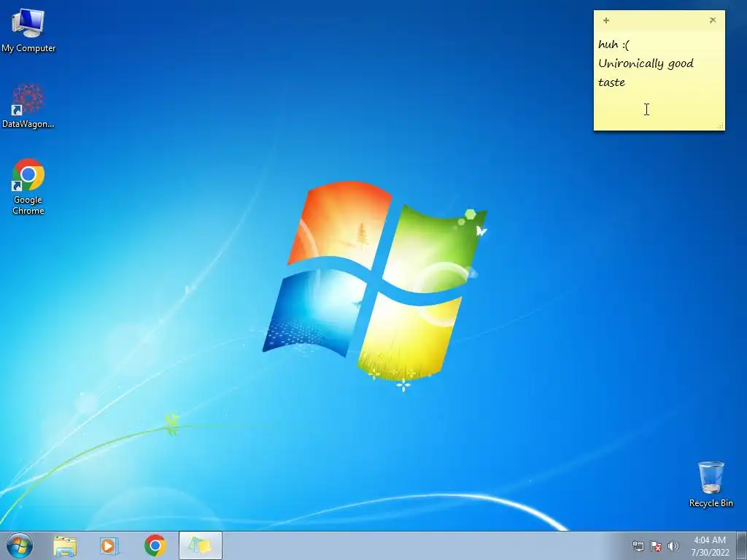Screen dimensions: 747x560
Task: Click inside the sticky note text area
Action: (659, 79)
